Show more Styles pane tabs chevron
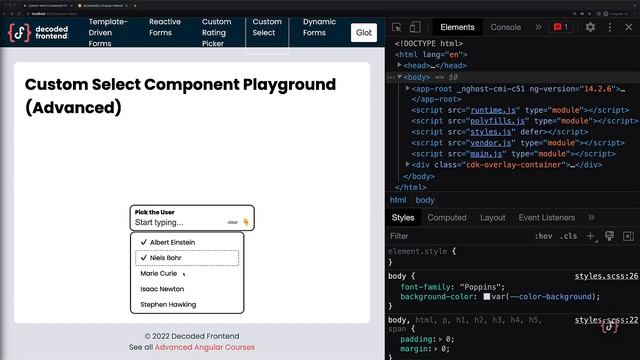Viewport: 640px width, 360px height. 591,218
